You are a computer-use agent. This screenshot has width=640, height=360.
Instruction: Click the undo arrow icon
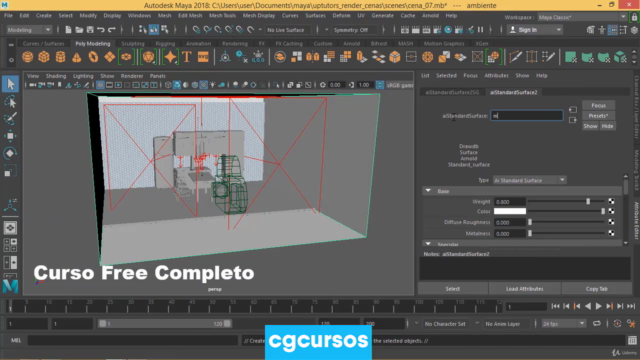coord(101,30)
